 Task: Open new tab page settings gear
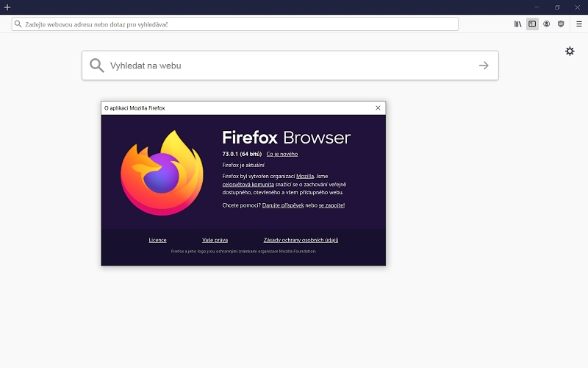570,51
